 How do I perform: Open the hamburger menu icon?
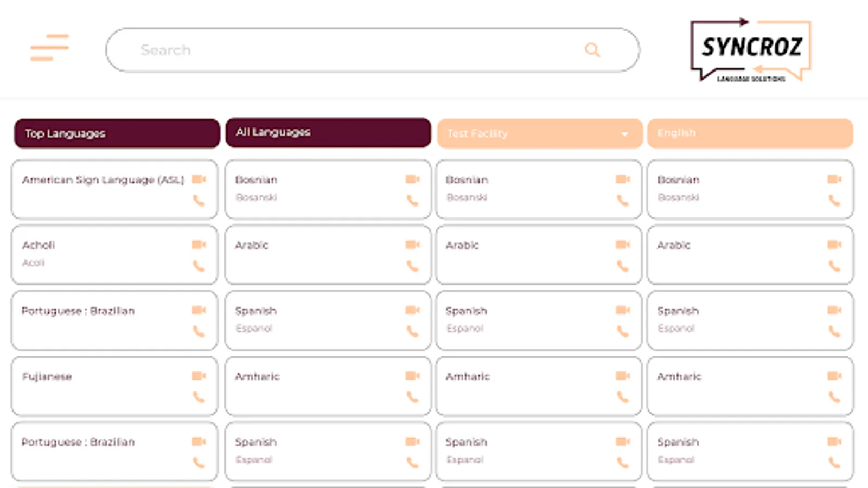49,48
